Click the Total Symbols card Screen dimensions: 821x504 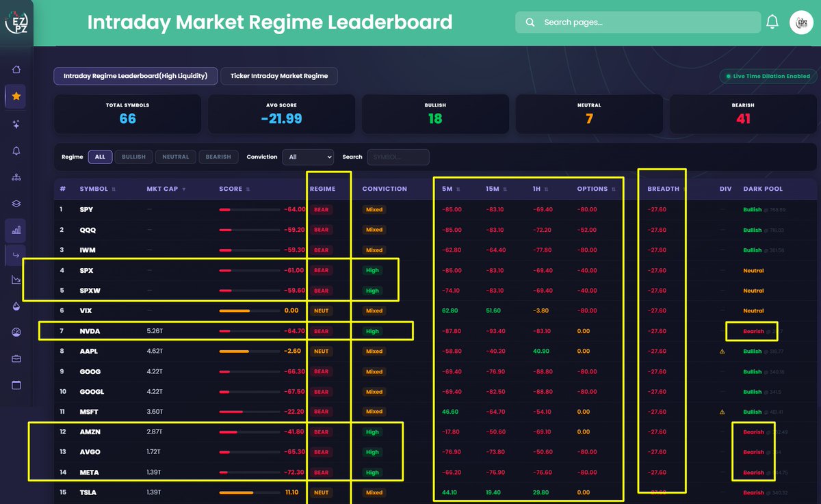(x=127, y=114)
